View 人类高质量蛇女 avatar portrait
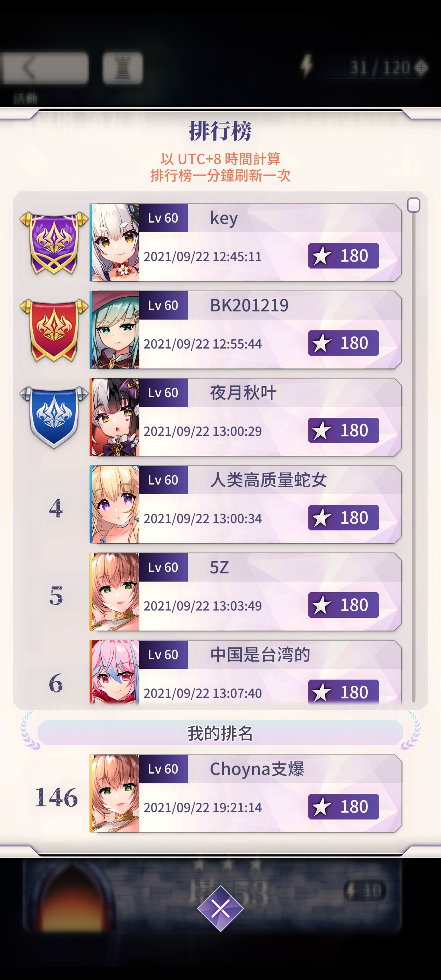This screenshot has height=980, width=441. [115, 504]
